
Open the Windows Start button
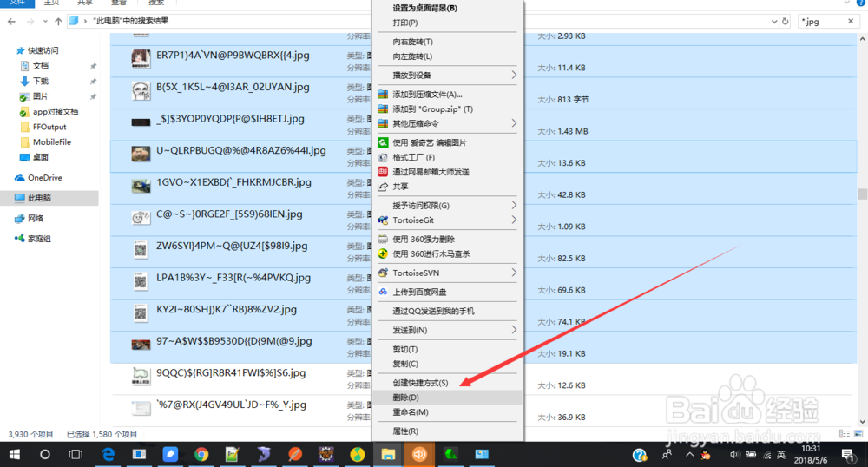[x=15, y=454]
